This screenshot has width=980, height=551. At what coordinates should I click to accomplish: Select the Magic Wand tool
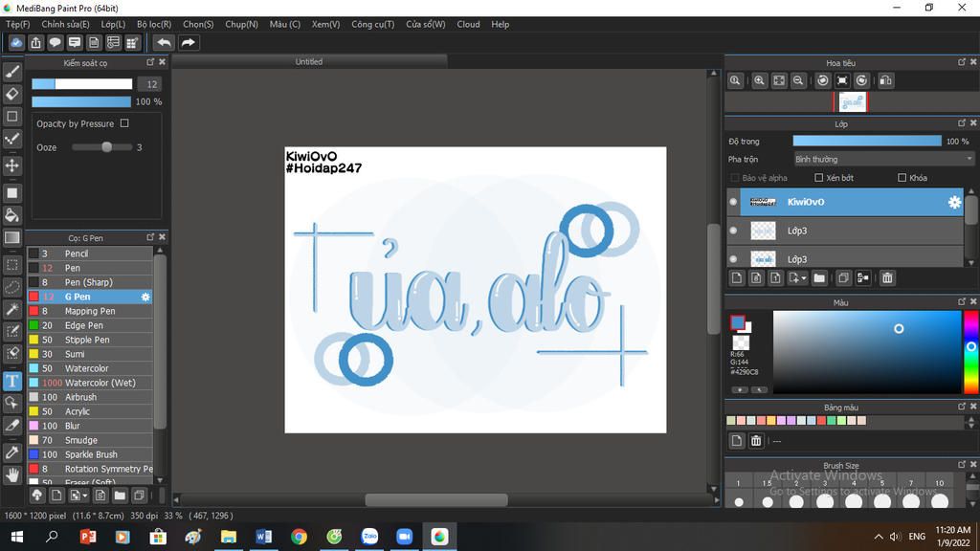pos(11,309)
